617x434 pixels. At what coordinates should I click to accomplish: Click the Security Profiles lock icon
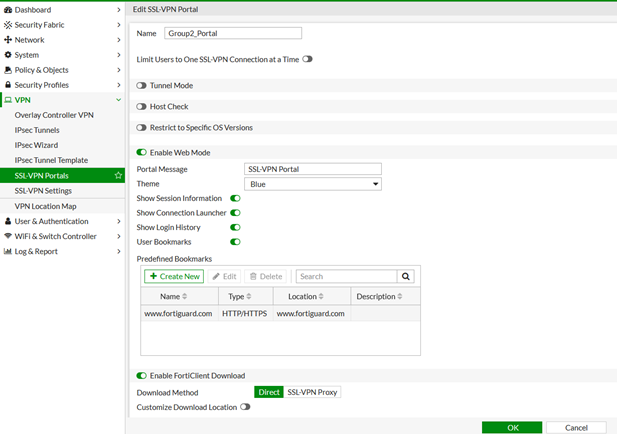(8, 85)
